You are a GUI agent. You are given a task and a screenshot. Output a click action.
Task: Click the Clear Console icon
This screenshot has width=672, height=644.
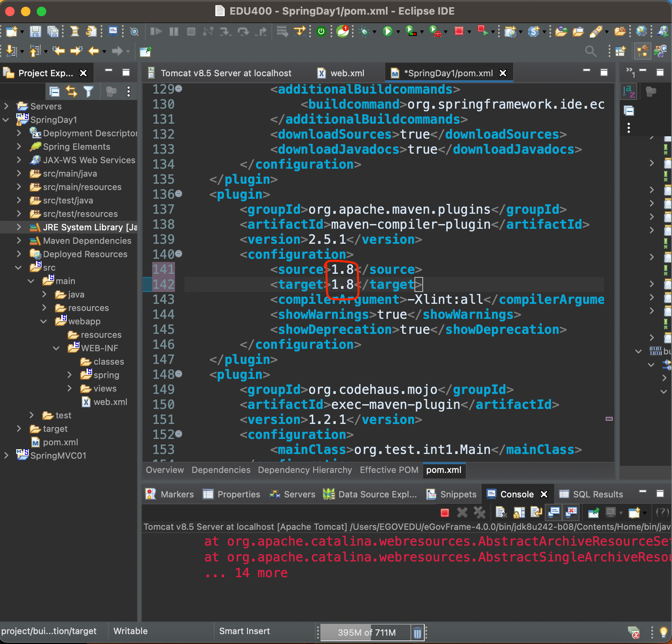[501, 512]
